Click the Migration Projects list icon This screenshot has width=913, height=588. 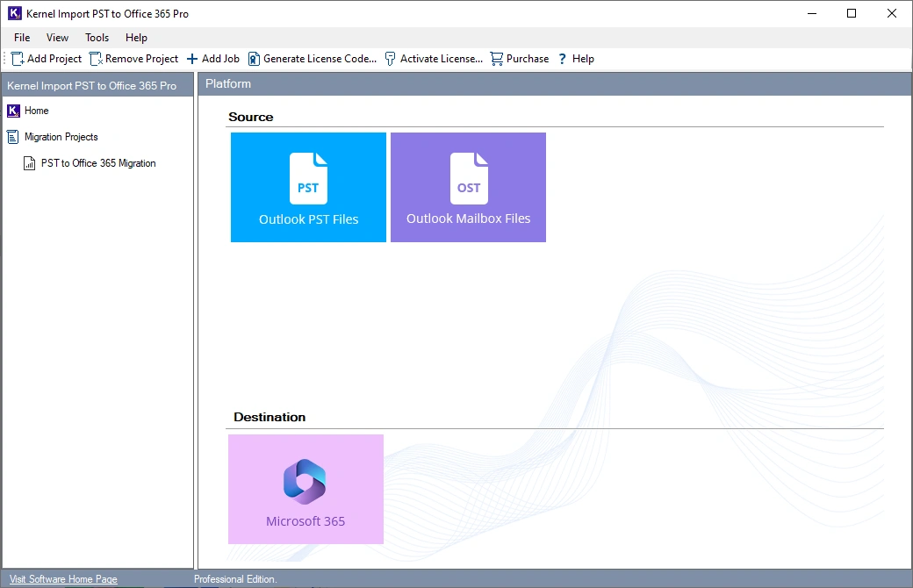pos(13,137)
